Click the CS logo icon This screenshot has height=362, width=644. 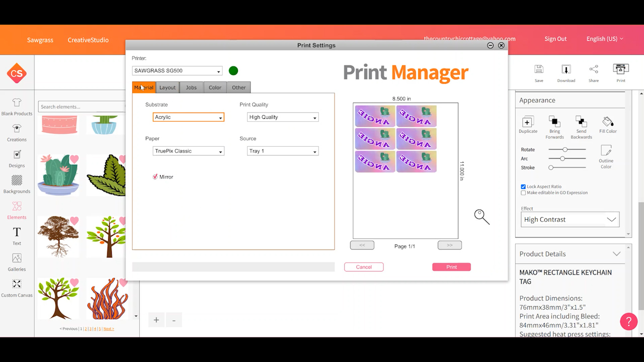[x=17, y=73]
